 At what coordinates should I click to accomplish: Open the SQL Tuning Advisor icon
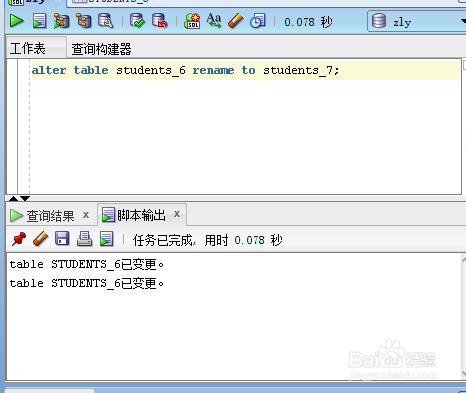[106, 21]
